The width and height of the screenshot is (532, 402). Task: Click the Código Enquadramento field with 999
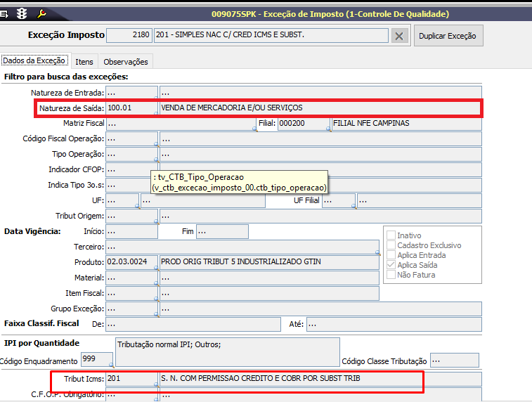tap(98, 358)
